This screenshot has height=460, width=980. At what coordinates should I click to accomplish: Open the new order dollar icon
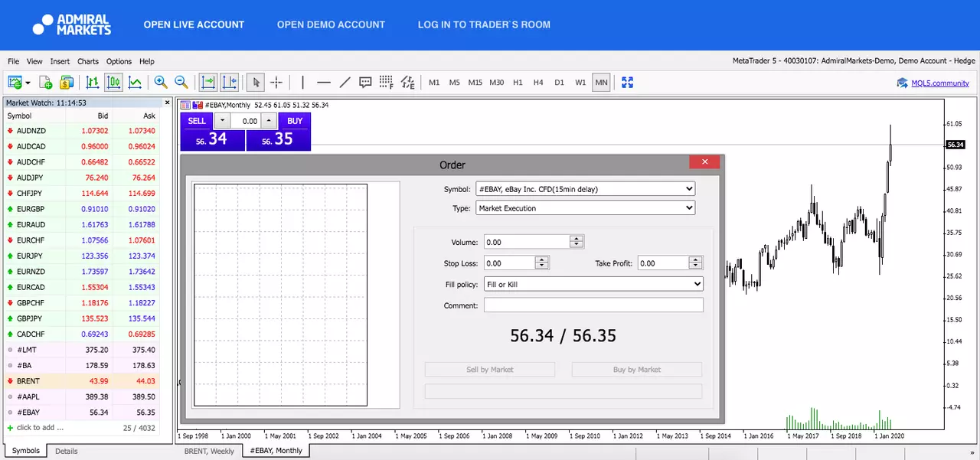[66, 83]
